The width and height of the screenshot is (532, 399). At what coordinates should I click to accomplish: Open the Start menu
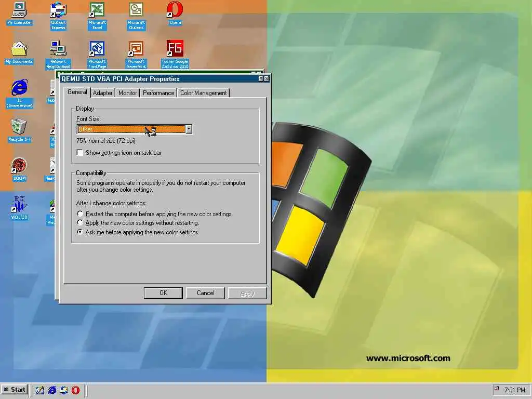[14, 390]
